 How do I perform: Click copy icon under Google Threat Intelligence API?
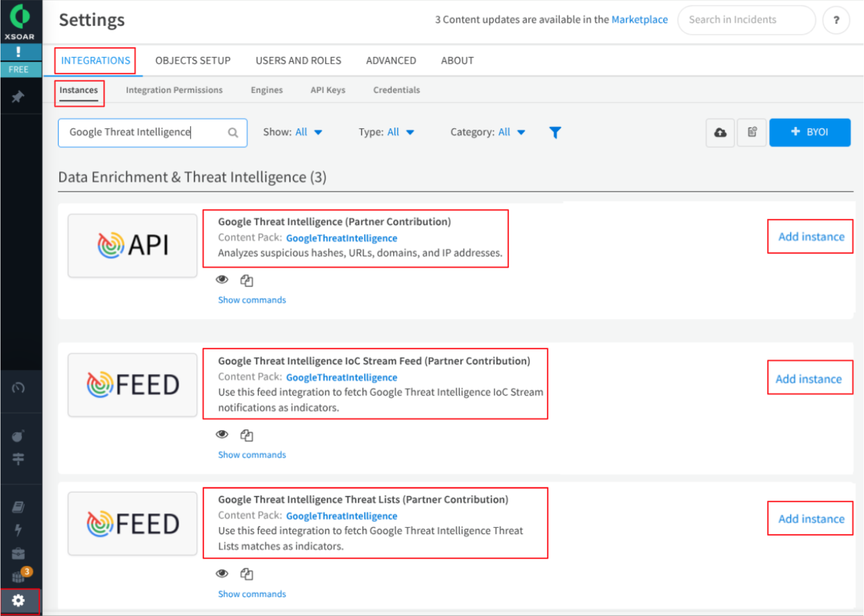coord(247,280)
